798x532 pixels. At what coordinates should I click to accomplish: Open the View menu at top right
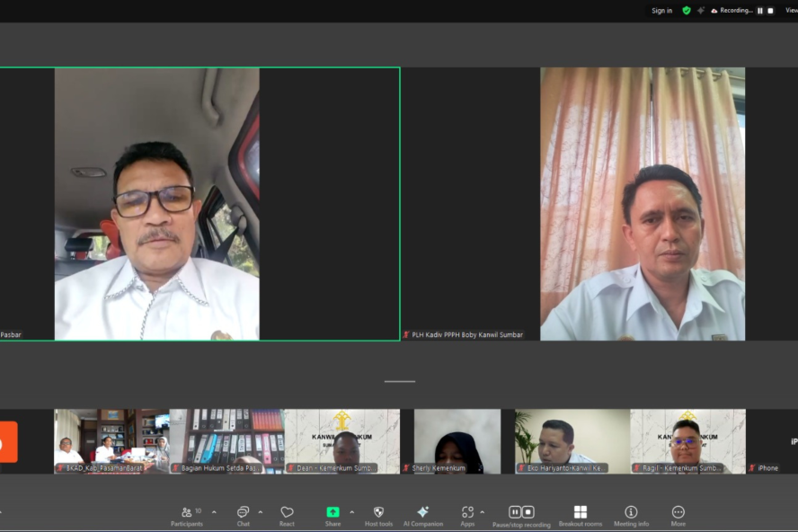(x=790, y=11)
